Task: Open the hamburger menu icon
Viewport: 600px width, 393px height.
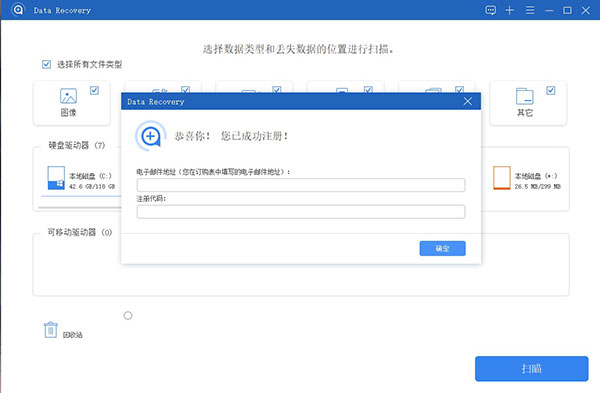Action: tap(530, 10)
